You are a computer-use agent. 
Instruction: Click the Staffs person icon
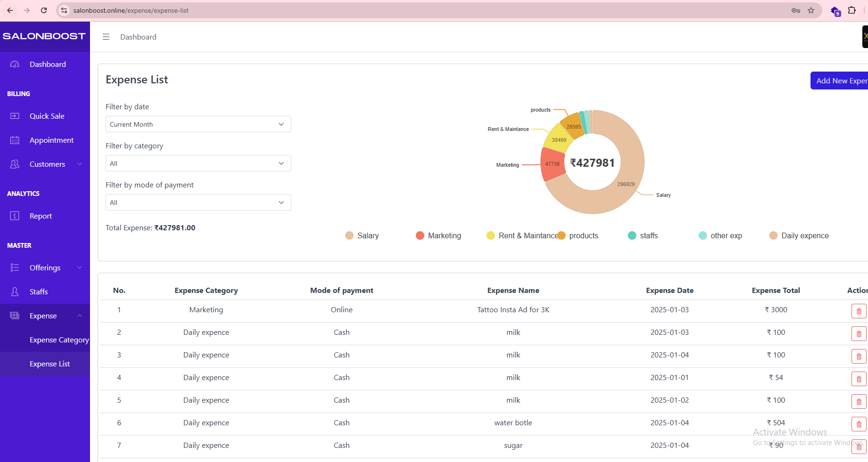click(x=15, y=292)
